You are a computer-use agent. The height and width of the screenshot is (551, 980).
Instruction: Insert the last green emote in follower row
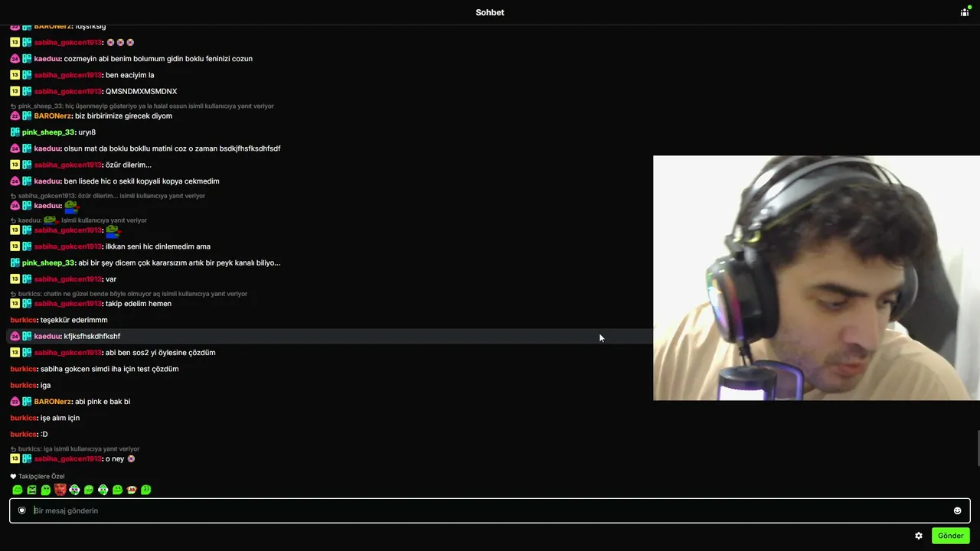tap(146, 490)
